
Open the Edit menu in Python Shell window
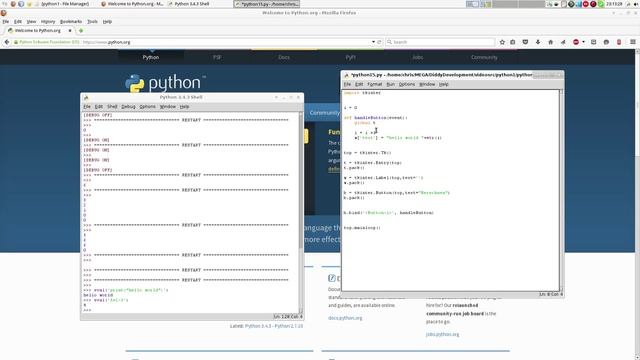[99, 107]
